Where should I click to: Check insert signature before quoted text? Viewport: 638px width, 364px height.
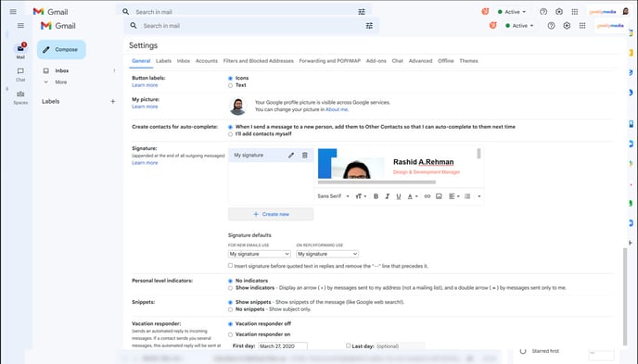230,265
